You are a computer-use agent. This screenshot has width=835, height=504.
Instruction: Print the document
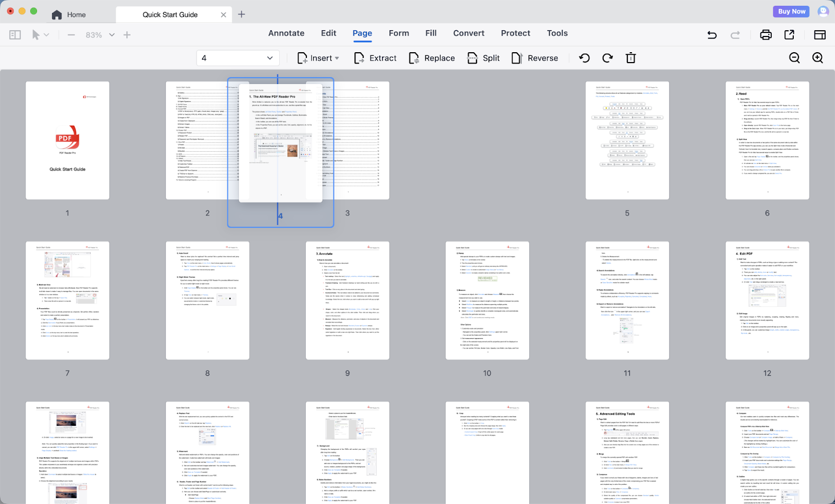(766, 35)
